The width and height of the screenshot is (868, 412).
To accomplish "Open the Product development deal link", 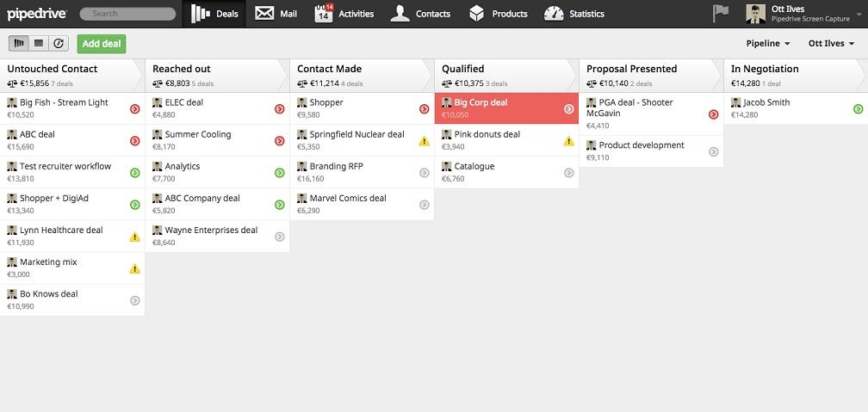I will [642, 145].
